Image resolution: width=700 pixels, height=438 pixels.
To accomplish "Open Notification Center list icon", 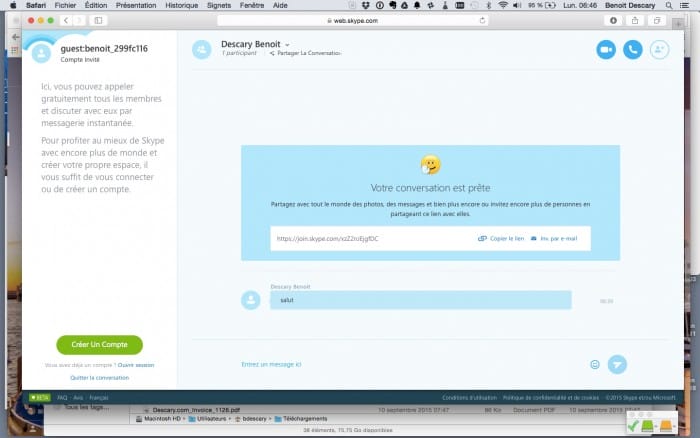I will coord(684,5).
